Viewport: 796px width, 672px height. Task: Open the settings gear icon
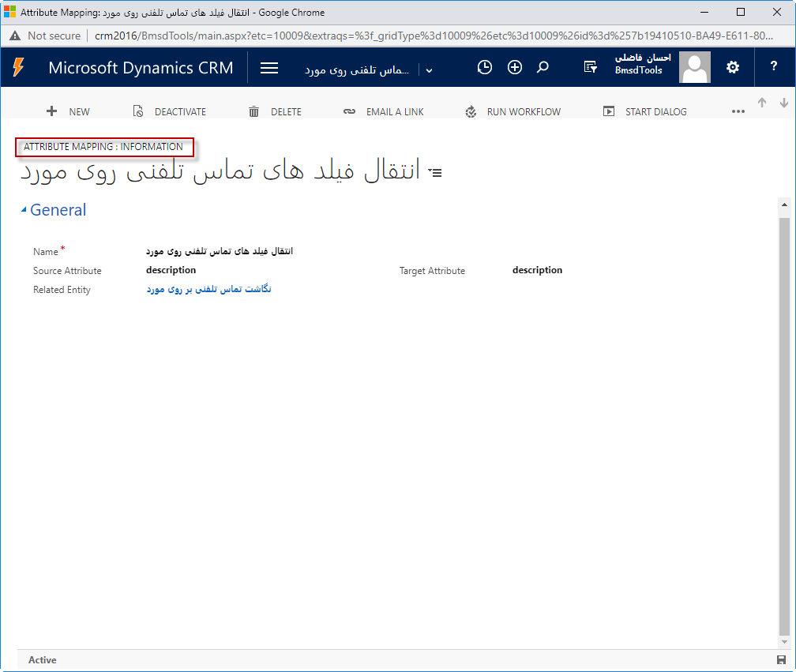(733, 68)
